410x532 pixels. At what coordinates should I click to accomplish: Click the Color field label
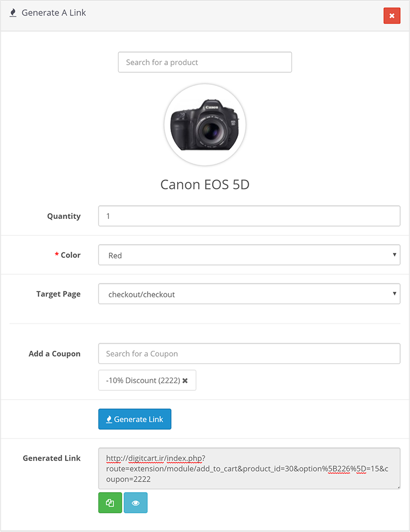[71, 255]
